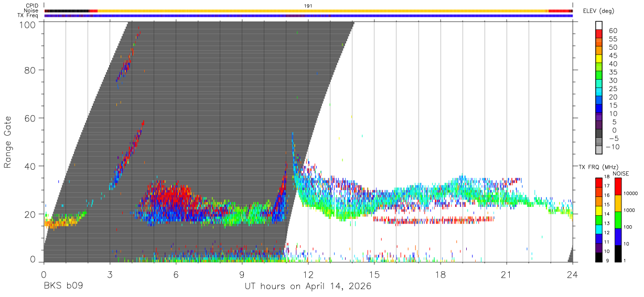Click the -10 tick on ELEV colorbar
The image size is (644, 297).
(612, 147)
